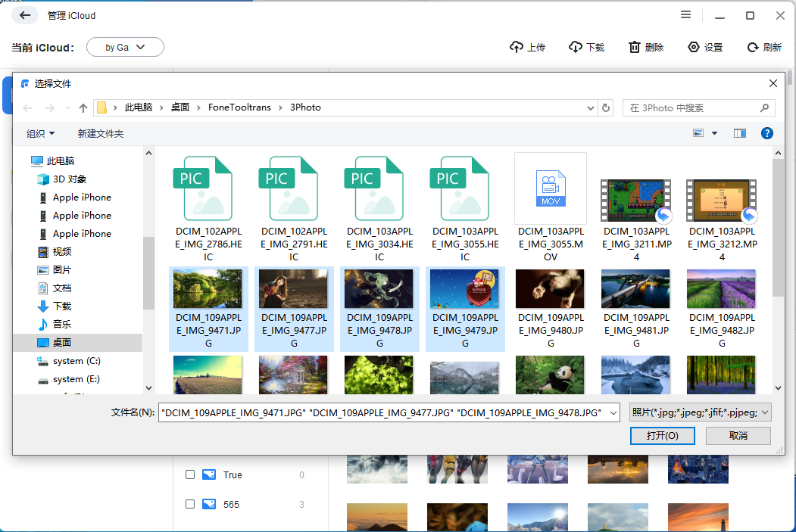This screenshot has width=796, height=532.
Task: Click the change-view icon in dialog toolbar
Action: pyautogui.click(x=698, y=133)
